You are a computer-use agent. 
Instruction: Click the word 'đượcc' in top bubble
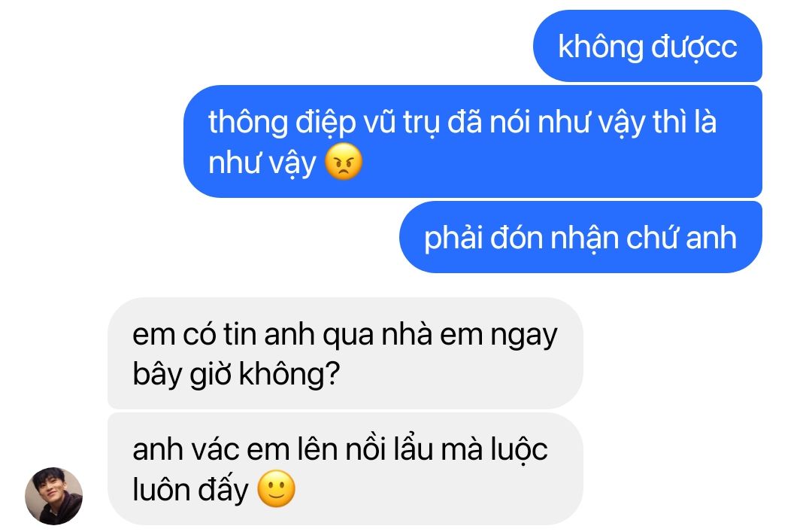[694, 47]
